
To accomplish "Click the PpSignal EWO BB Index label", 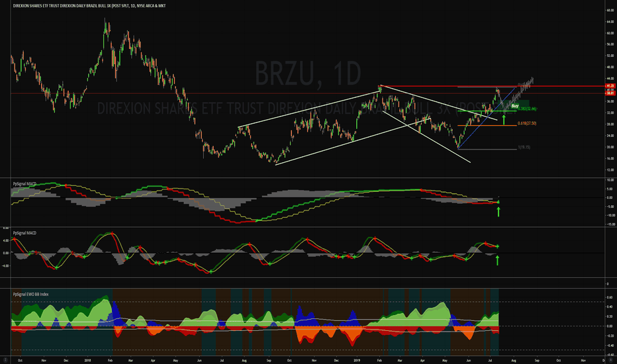I will coord(30,295).
